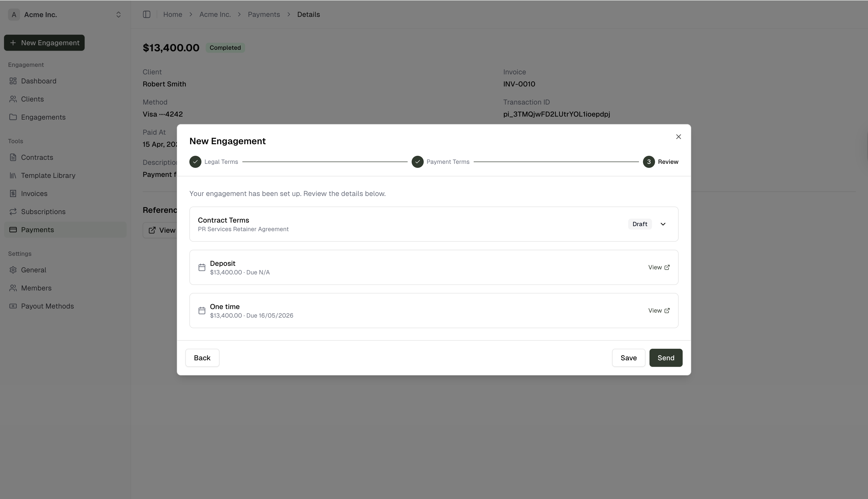Click the Send button
Viewport: 868px width, 499px height.
[x=665, y=358]
